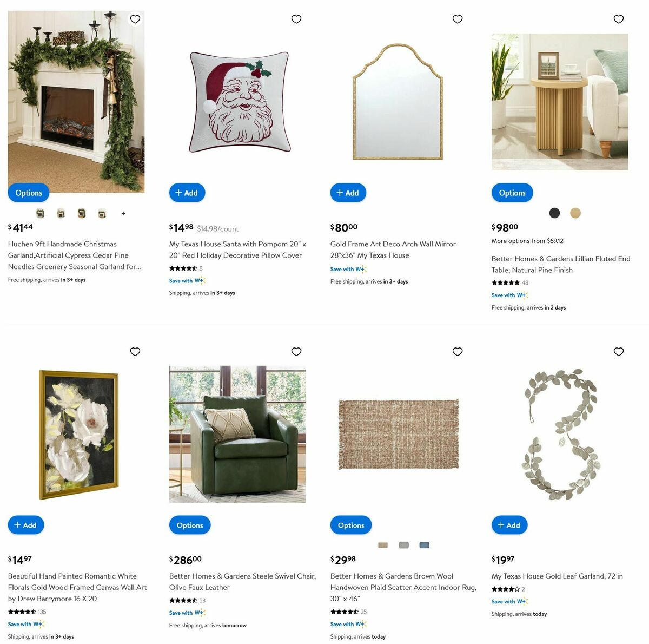Favorite the Huchen Christmas Garland with heart icon
The height and width of the screenshot is (644, 649).
pos(135,19)
